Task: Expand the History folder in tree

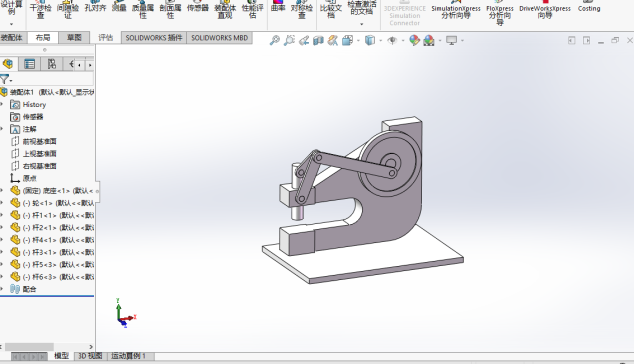Action: 2,104
